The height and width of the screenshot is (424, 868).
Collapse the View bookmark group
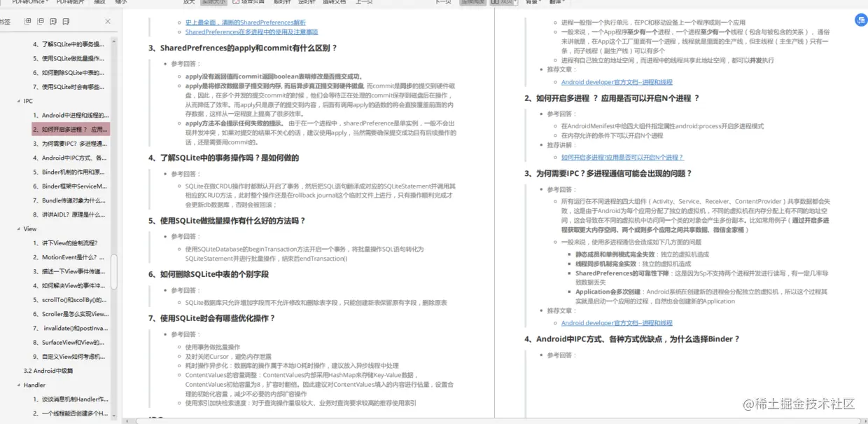point(18,228)
